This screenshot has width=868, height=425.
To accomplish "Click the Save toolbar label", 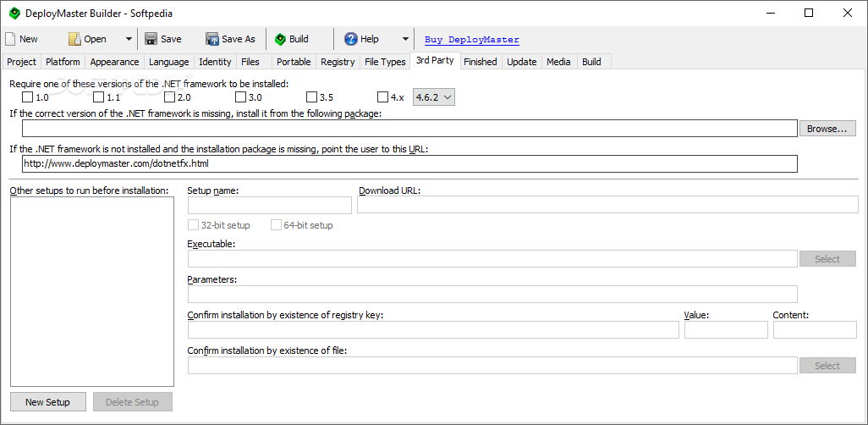I will pyautogui.click(x=171, y=39).
